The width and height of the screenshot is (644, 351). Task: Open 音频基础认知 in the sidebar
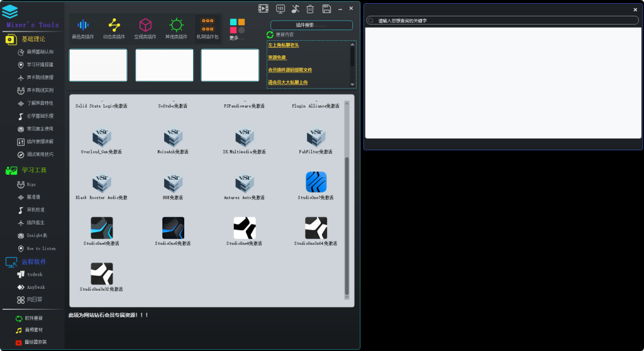[x=35, y=52]
